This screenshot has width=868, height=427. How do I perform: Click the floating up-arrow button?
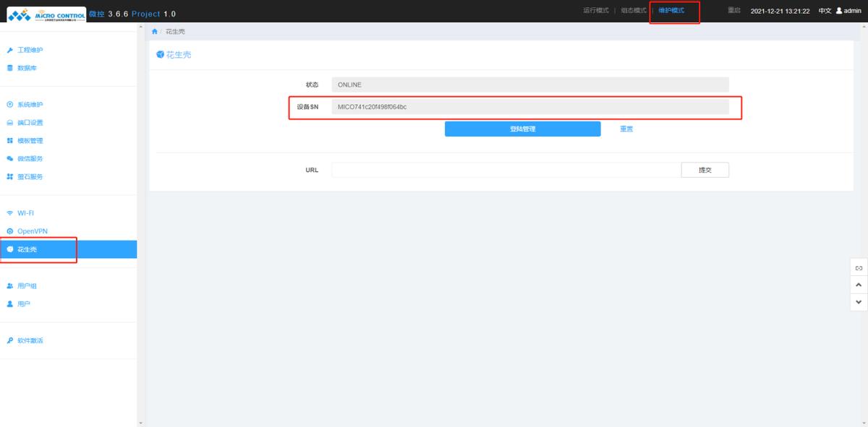pos(859,285)
